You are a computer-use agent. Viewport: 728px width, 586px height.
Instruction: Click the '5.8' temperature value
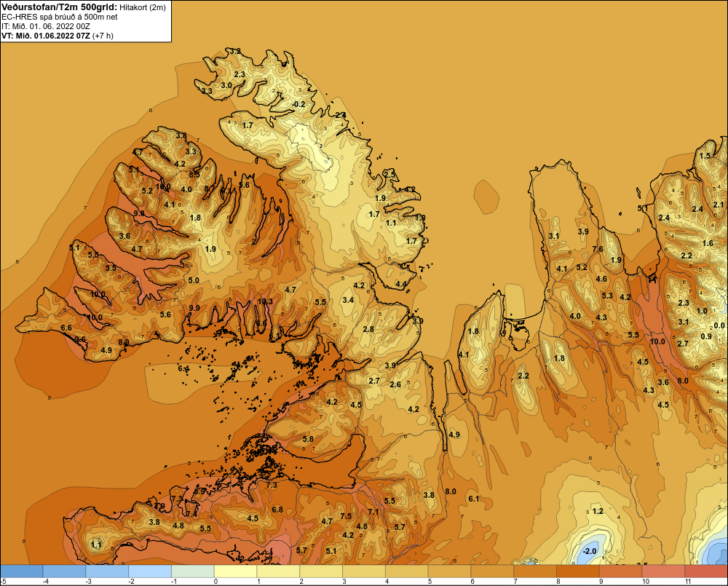(x=308, y=439)
